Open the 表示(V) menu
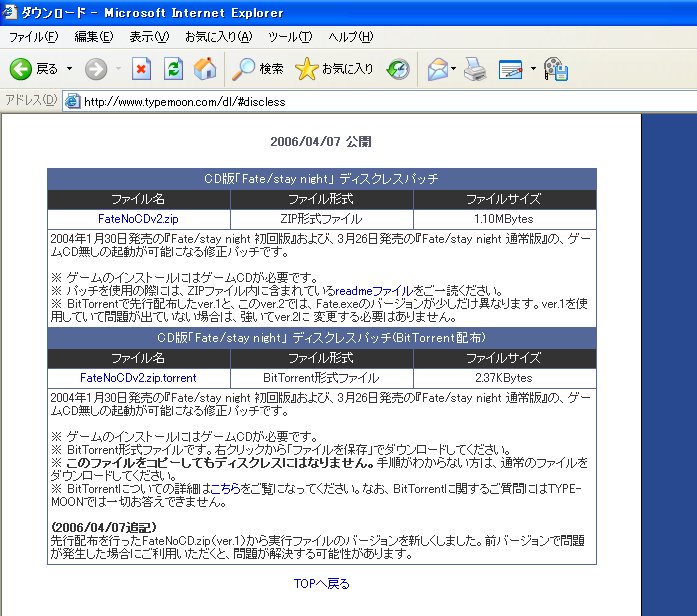Screen dimensions: 697x616 pos(149,37)
